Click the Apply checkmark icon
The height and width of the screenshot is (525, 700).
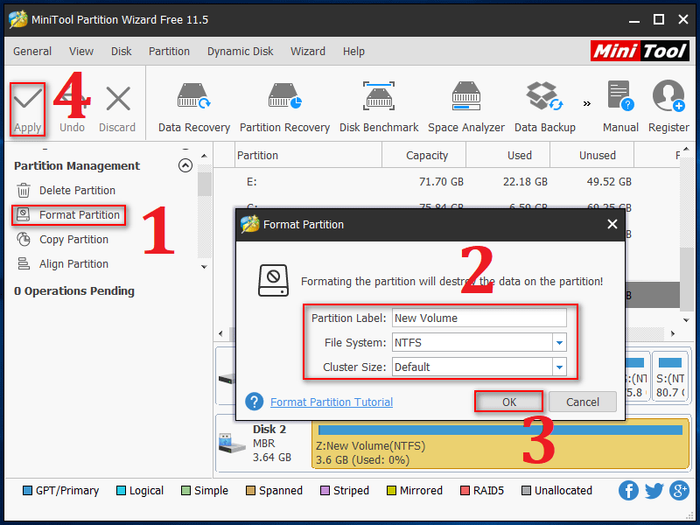[x=27, y=99]
